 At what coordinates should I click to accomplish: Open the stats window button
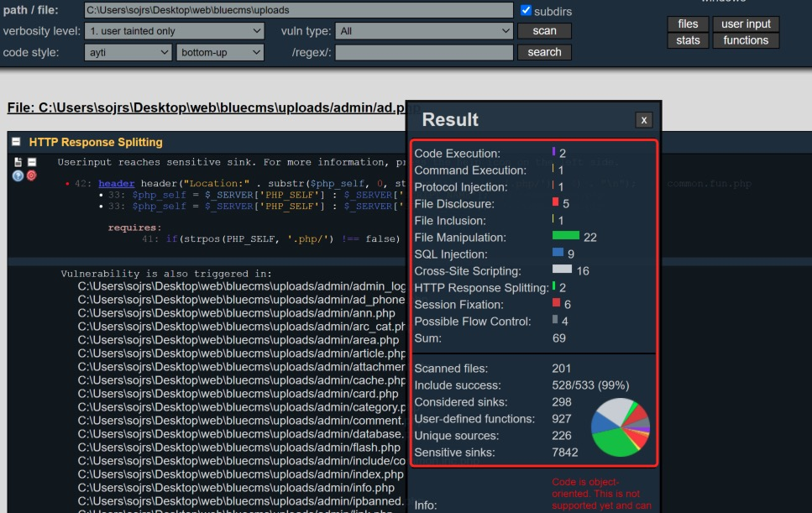688,40
